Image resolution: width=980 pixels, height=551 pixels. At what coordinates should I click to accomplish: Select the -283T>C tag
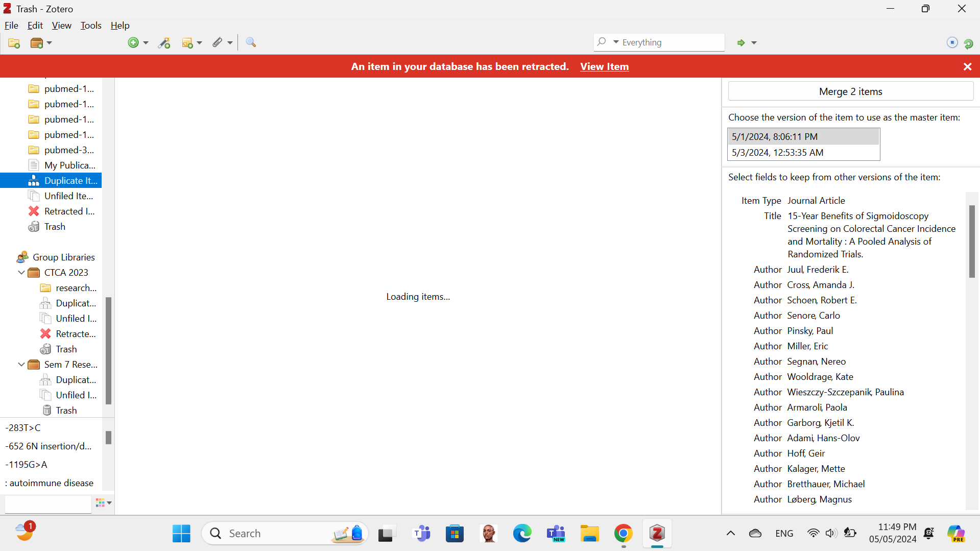[x=23, y=427]
